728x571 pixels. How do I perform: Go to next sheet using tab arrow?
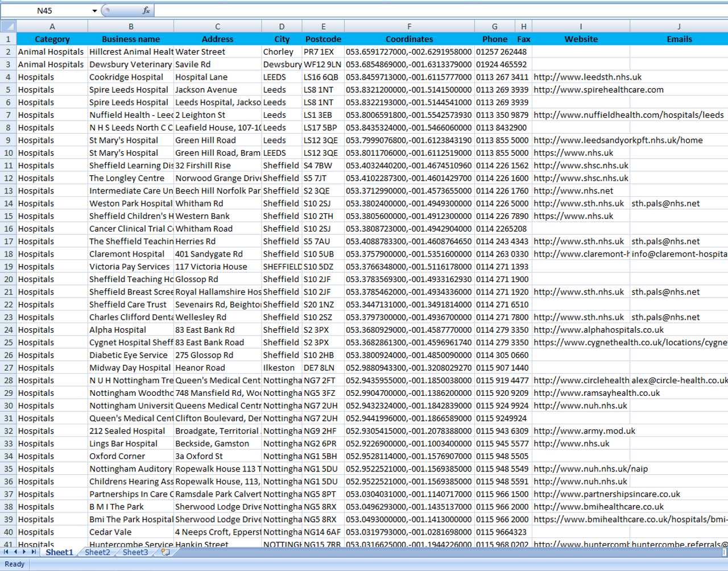(24, 552)
